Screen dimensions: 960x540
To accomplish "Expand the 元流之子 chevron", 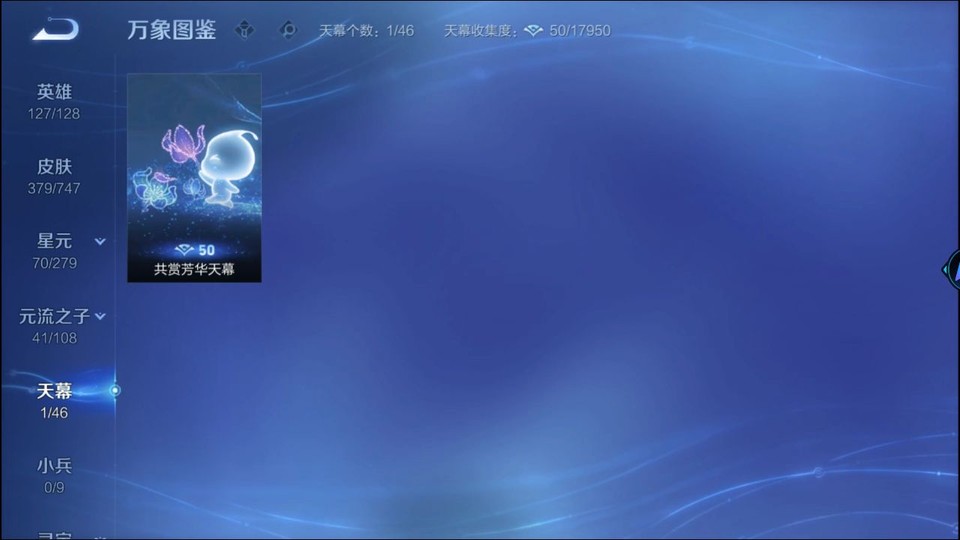I will 100,316.
